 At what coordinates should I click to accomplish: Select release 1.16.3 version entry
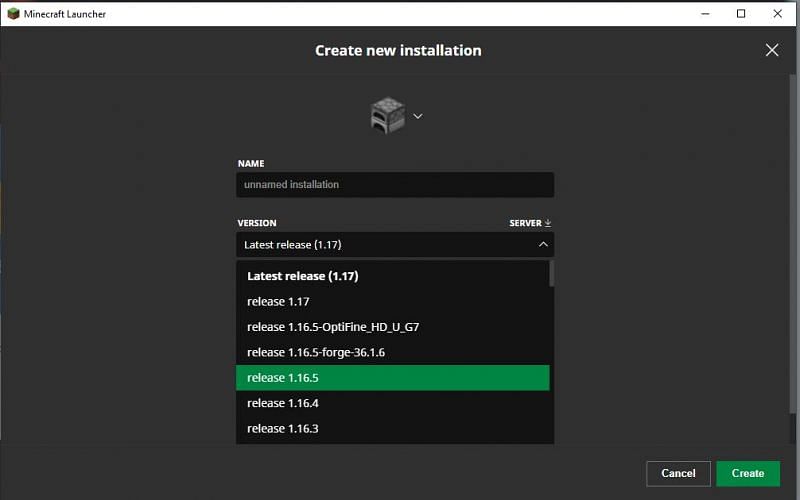(392, 429)
